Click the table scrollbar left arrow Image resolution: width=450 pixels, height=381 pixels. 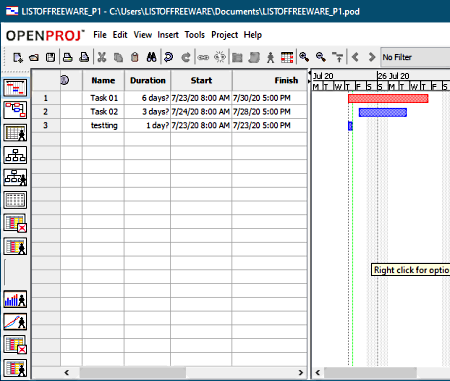click(x=67, y=372)
